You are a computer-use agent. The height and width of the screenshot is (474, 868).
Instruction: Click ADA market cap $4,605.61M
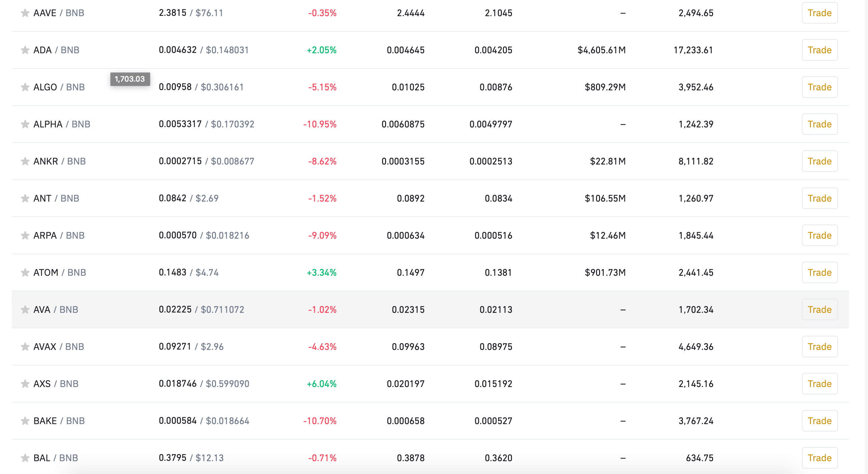click(x=601, y=50)
